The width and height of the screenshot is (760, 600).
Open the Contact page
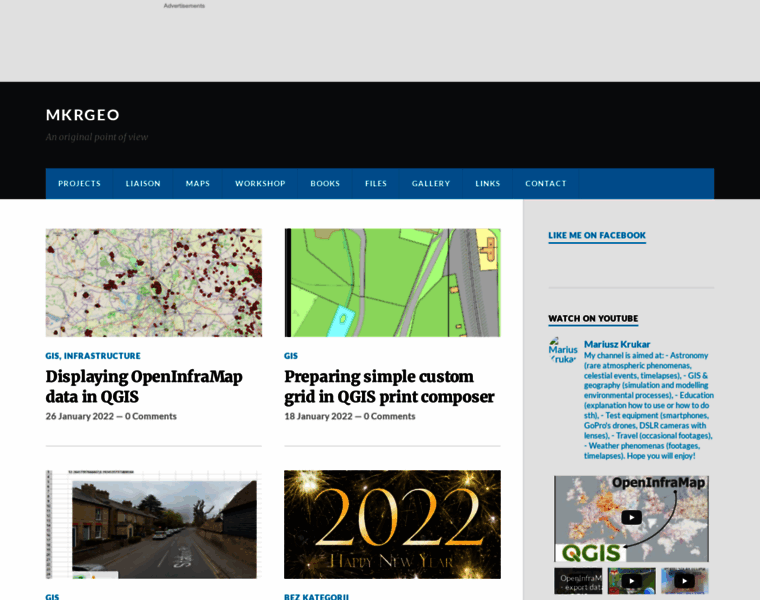point(546,184)
